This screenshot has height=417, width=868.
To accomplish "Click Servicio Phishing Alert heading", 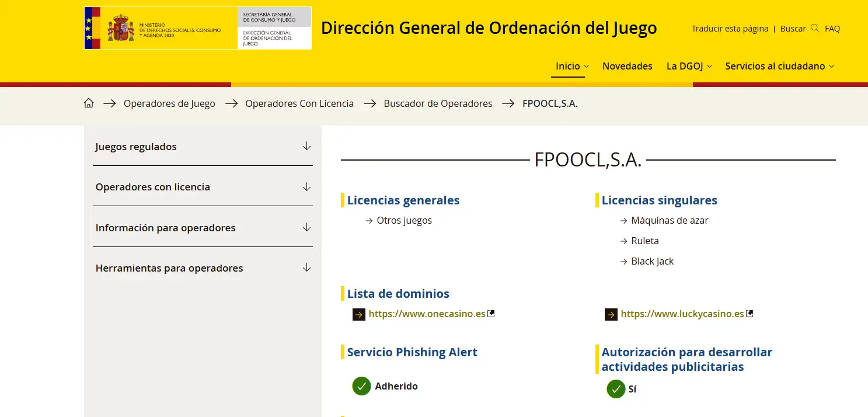I will (412, 352).
